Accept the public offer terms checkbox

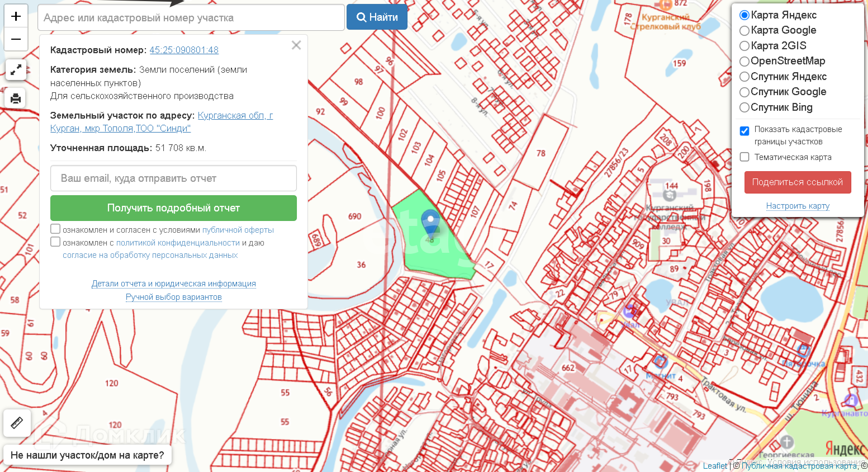(x=55, y=229)
